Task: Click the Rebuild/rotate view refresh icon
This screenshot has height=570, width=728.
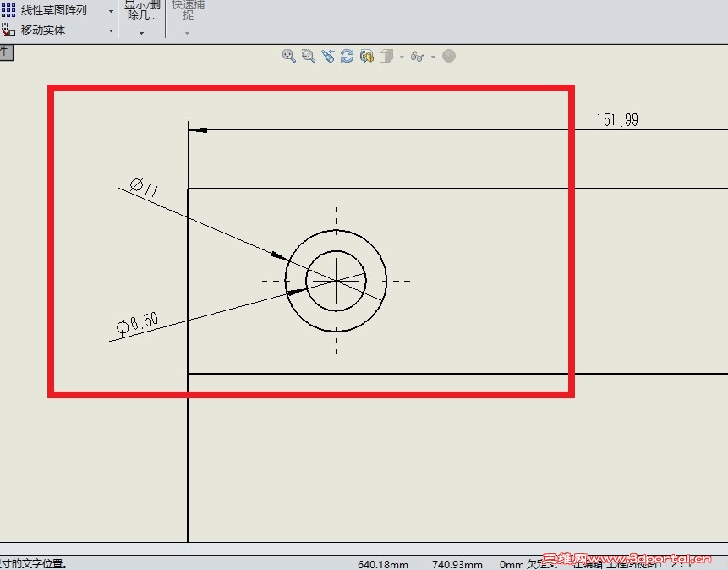Action: pyautogui.click(x=347, y=56)
